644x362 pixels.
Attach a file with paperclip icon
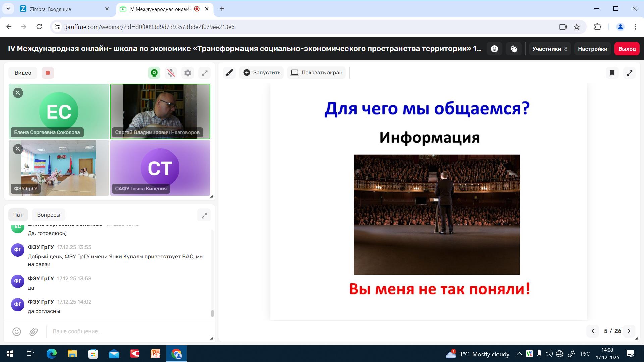click(34, 332)
